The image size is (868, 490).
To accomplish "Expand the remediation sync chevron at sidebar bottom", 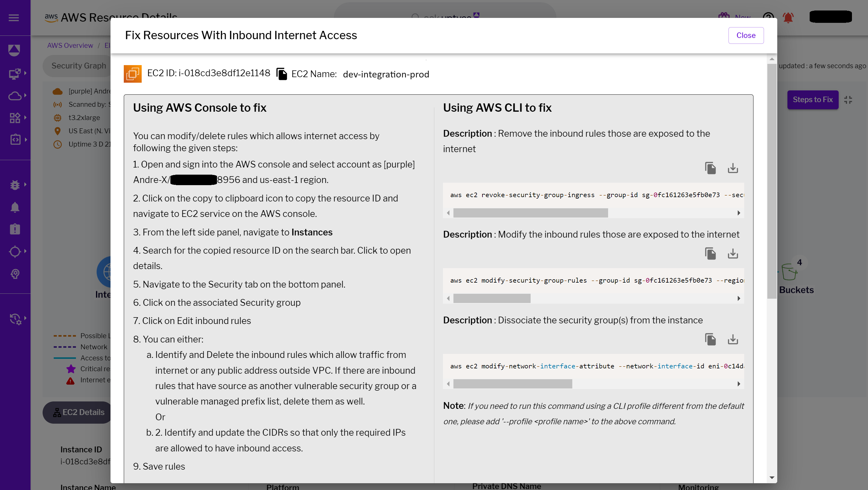I will [x=25, y=318].
